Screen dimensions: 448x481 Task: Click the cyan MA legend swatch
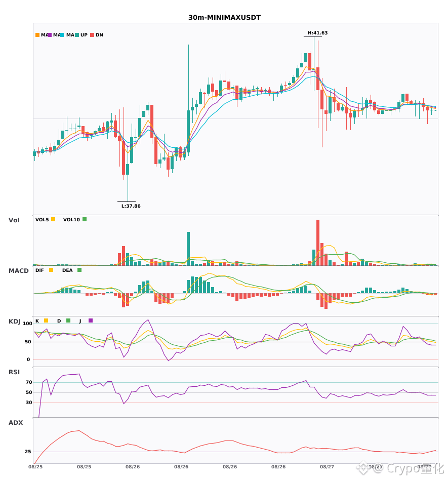[x=62, y=35]
